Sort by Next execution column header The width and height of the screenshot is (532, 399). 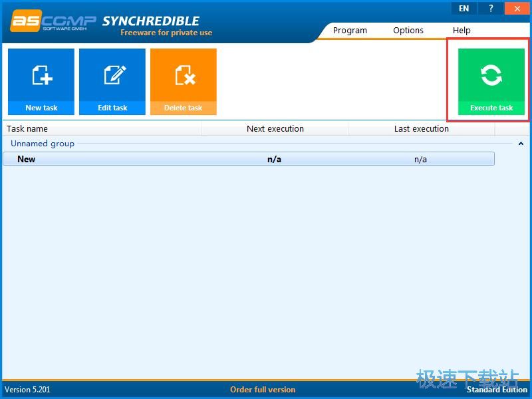[x=275, y=128]
